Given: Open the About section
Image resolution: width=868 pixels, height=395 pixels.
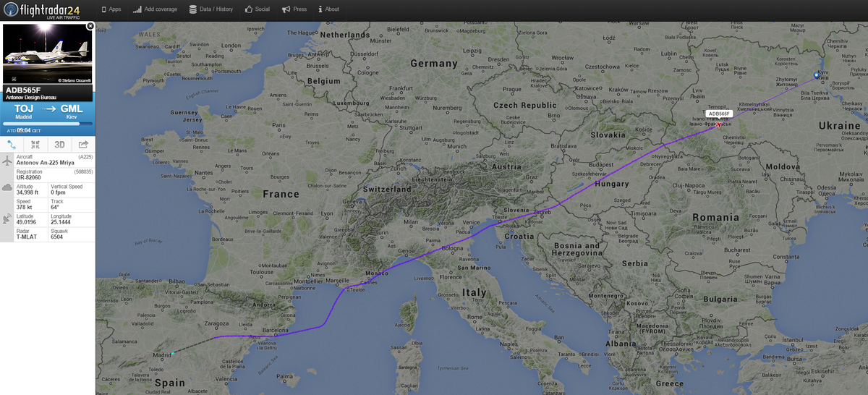Looking at the screenshot, I should 328,9.
